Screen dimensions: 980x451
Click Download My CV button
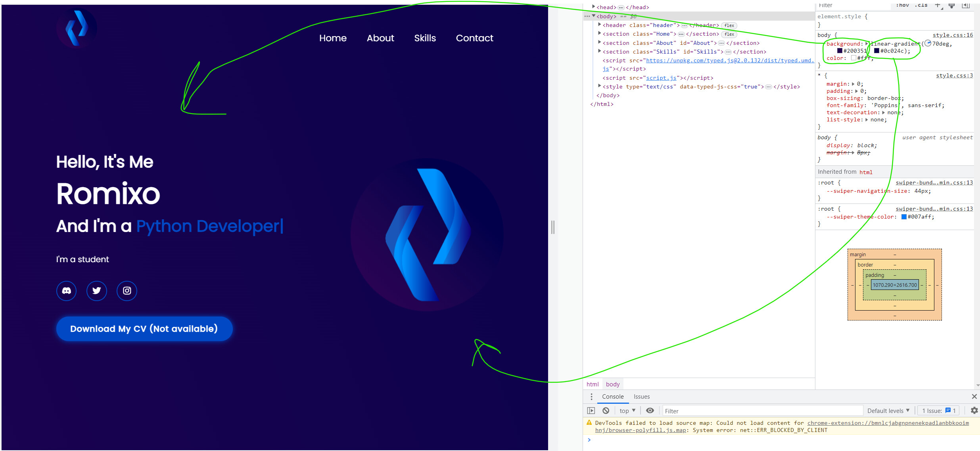tap(144, 328)
